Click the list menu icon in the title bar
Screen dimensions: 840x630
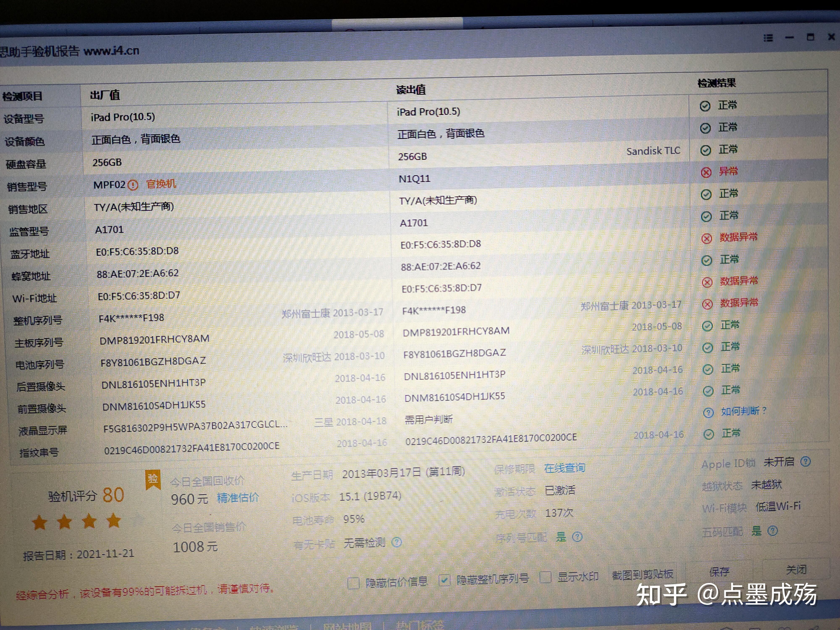[x=768, y=38]
